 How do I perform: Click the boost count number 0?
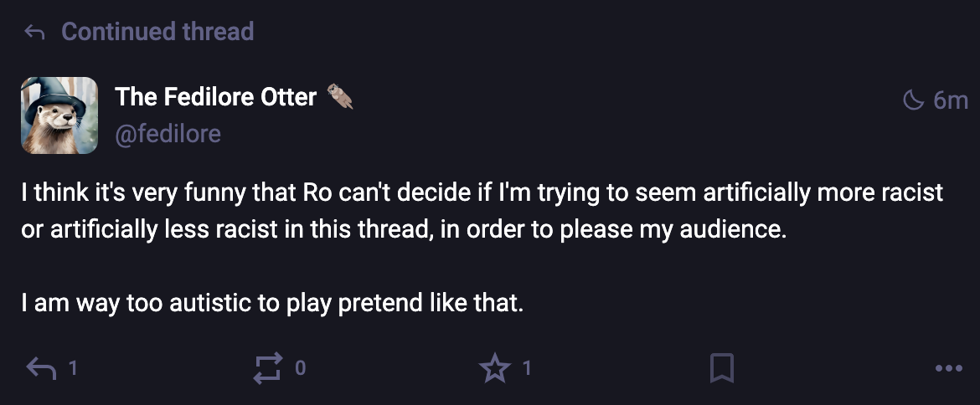[300, 367]
